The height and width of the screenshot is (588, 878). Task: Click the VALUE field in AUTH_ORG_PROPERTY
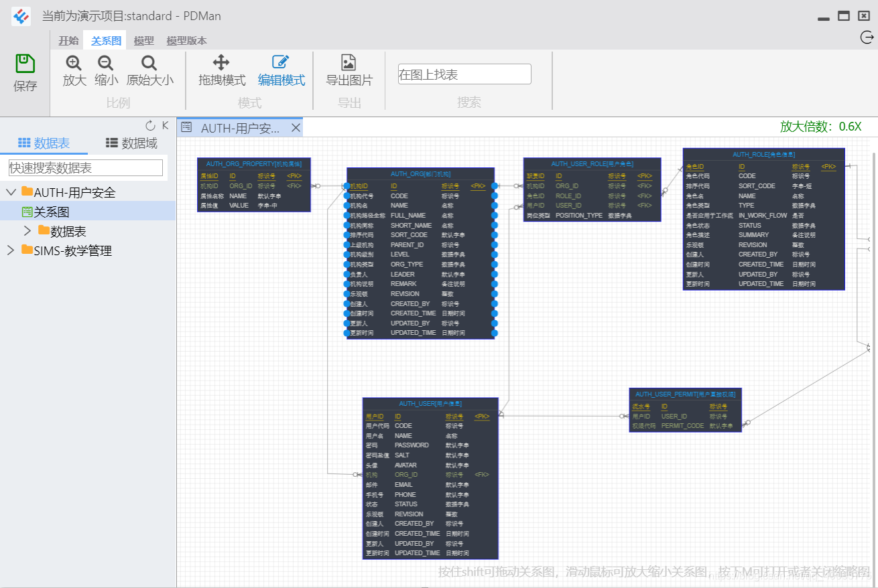[x=239, y=206]
